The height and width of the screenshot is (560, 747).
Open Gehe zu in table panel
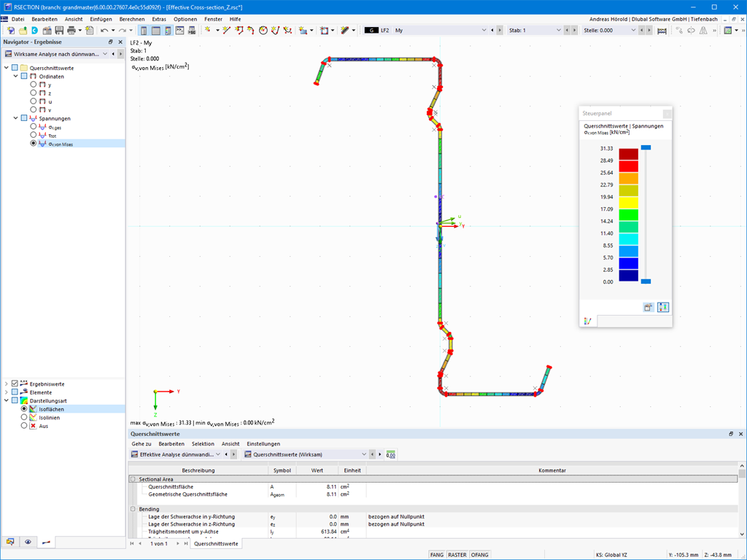tap(141, 444)
